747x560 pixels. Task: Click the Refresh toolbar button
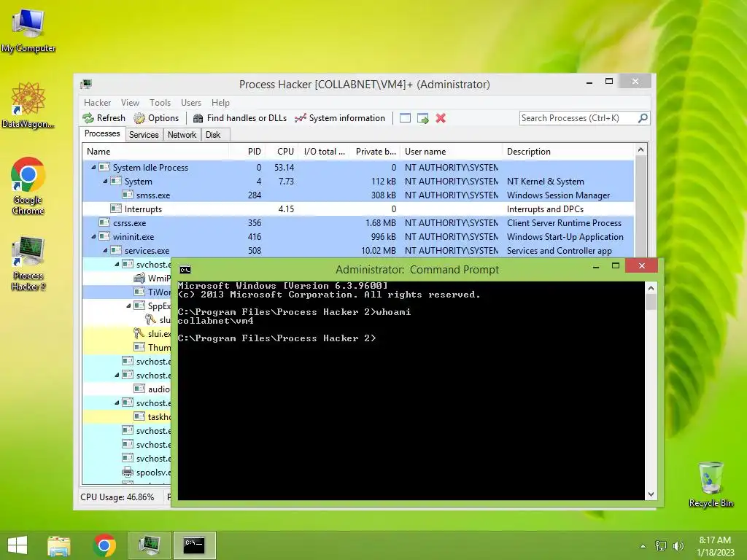click(x=104, y=118)
